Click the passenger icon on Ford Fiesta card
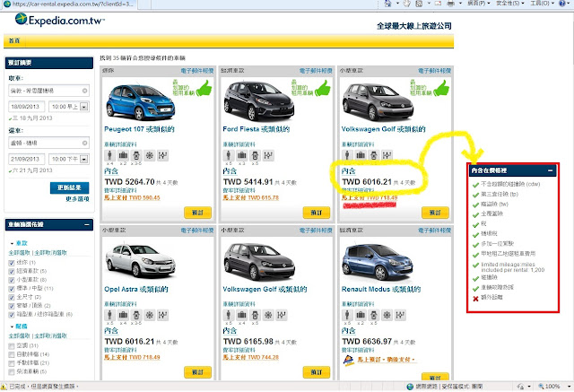574x392 pixels. pyautogui.click(x=229, y=155)
